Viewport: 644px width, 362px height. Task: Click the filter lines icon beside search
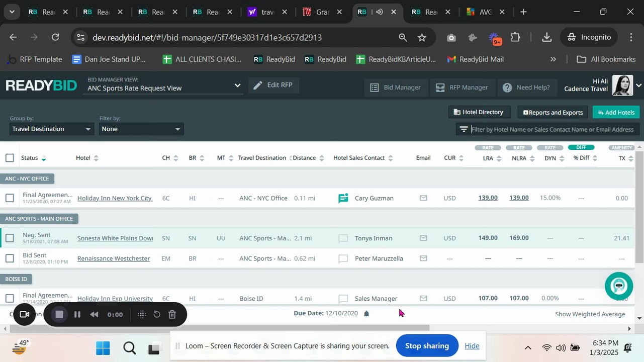[464, 130]
